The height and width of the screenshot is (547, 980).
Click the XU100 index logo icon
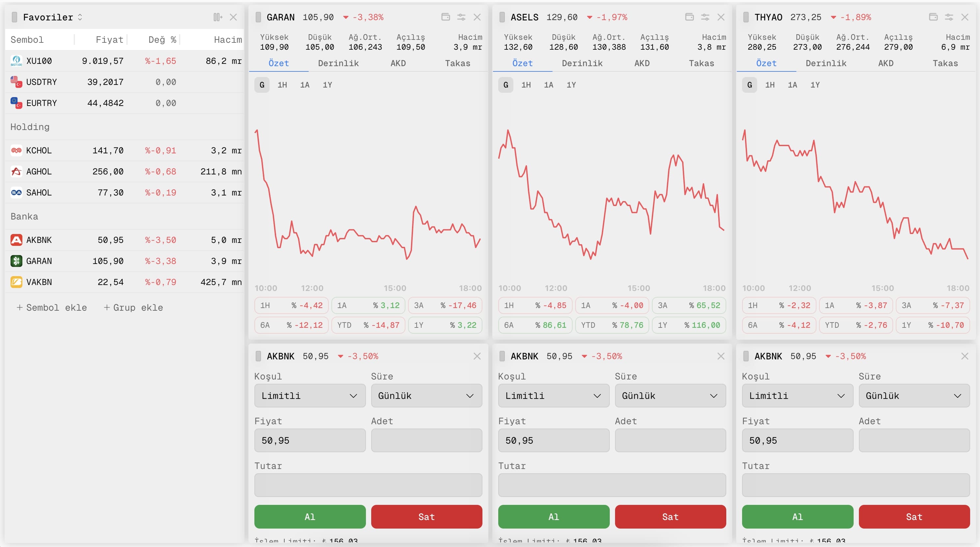point(16,61)
